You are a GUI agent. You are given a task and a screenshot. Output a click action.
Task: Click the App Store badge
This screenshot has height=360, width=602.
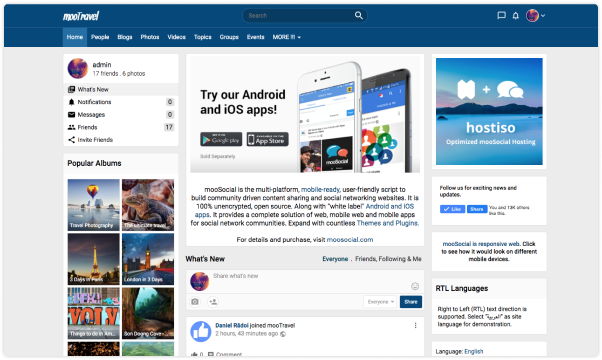point(268,139)
